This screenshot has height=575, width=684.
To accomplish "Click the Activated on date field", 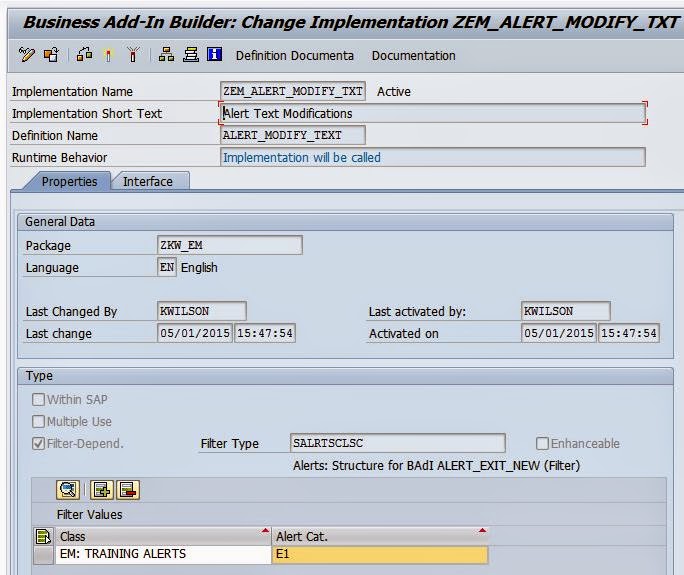I will [558, 333].
